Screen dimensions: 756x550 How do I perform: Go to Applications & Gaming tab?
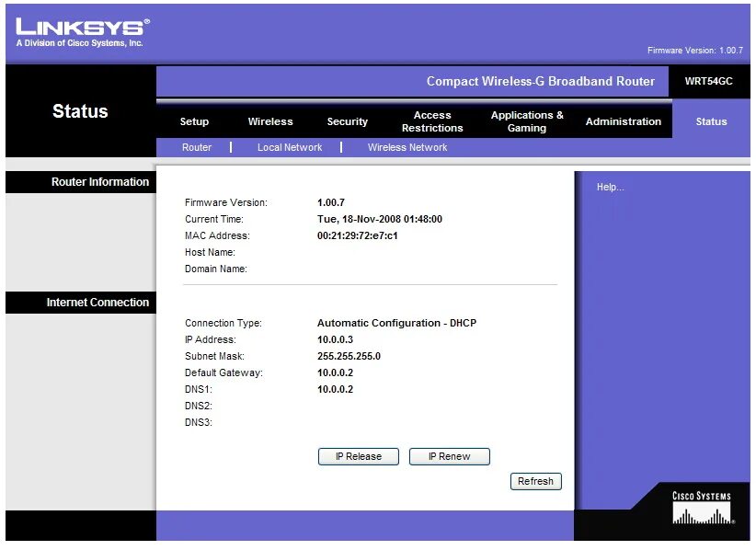(527, 121)
